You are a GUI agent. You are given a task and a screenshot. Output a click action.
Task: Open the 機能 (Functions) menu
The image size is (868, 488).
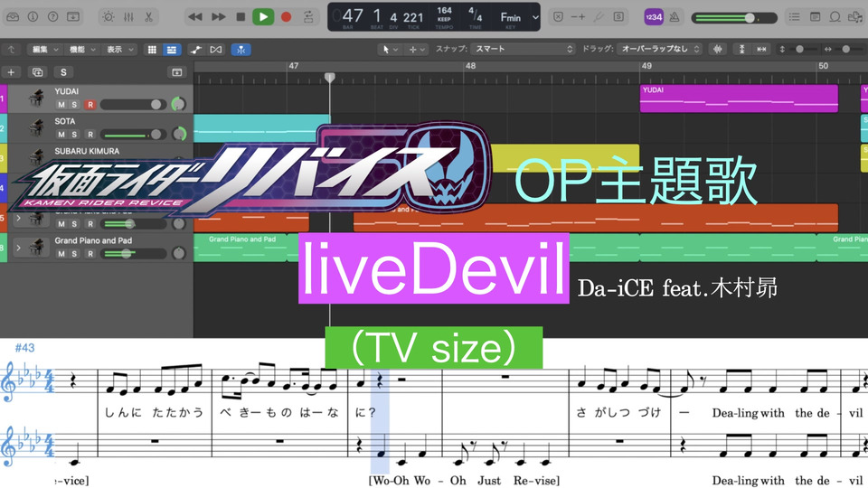click(82, 49)
